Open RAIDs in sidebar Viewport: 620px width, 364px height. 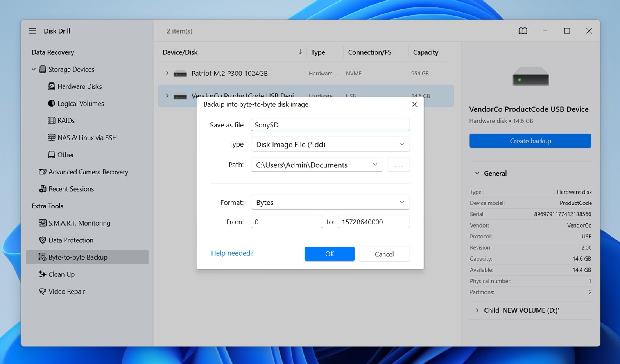[x=66, y=120]
